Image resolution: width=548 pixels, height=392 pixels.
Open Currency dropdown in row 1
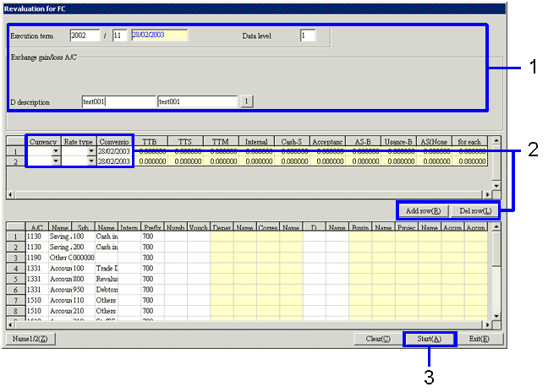click(56, 152)
